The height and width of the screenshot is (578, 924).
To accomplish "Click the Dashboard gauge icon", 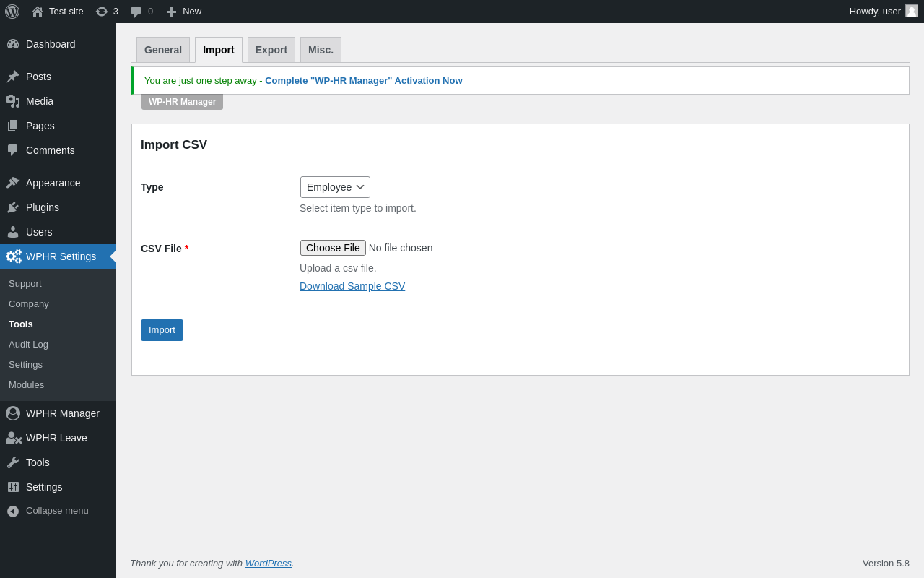I will 13,44.
